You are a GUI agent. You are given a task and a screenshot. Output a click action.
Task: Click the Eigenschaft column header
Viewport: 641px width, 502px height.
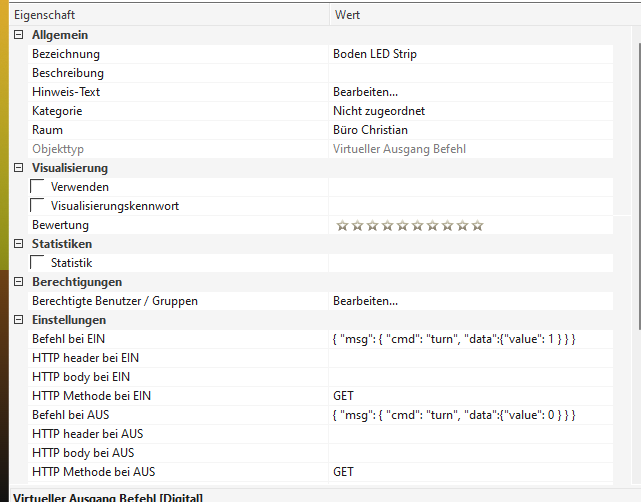[44, 15]
